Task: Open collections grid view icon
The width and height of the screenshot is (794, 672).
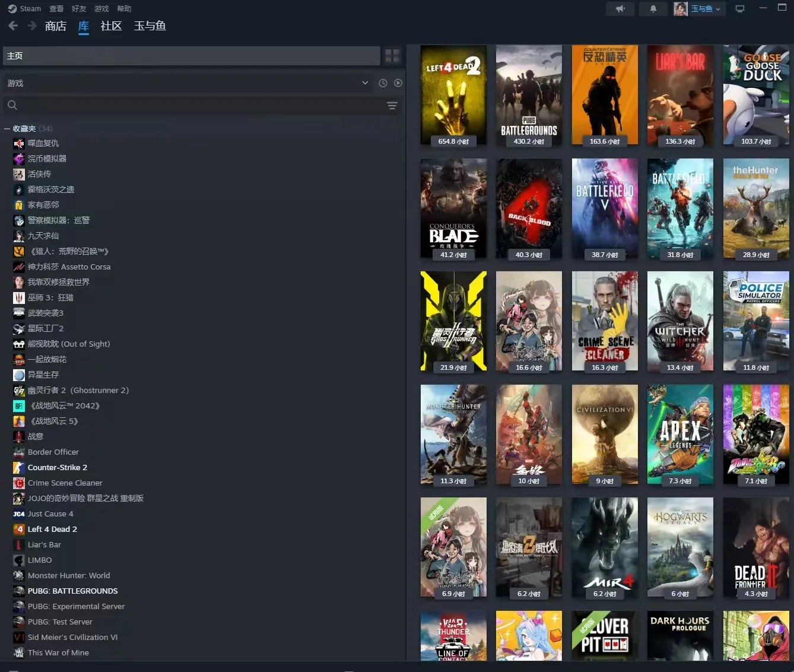Action: coord(392,56)
